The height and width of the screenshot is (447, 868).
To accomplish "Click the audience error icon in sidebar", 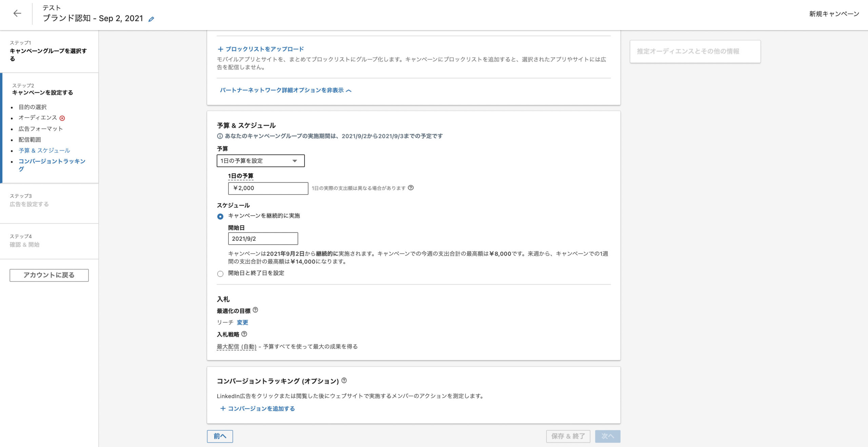I will (62, 118).
